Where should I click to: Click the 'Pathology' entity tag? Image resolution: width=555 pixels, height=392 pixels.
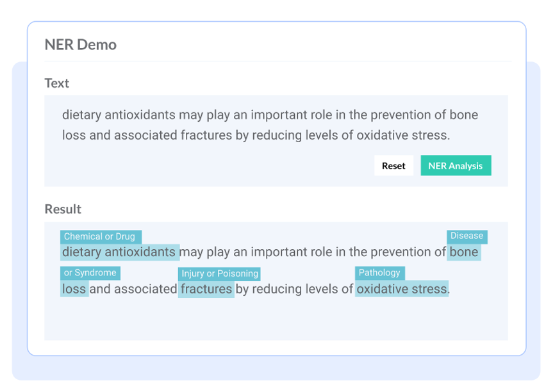tap(379, 273)
